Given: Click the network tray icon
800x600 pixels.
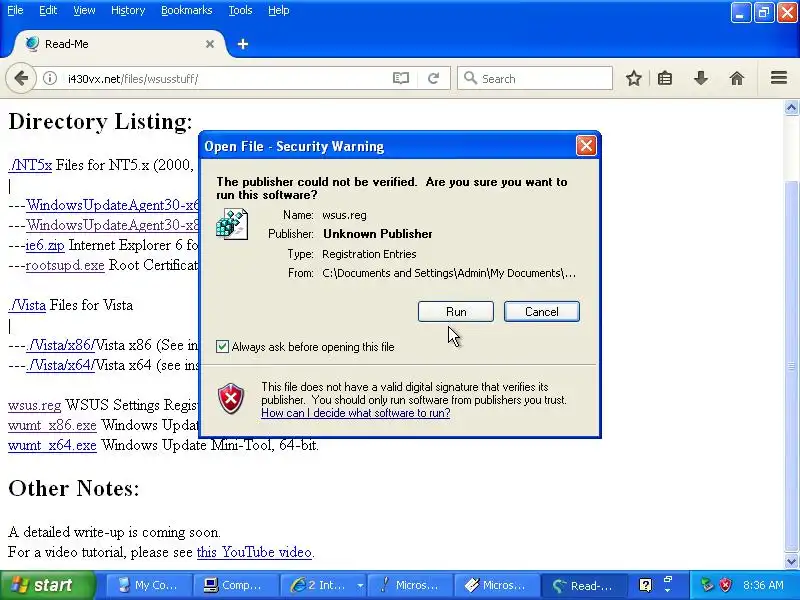Looking at the screenshot, I should [x=707, y=585].
